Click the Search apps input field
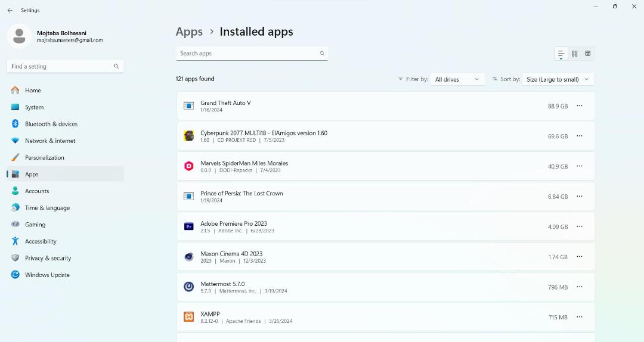Screen dimensions: 644x342 252,54
